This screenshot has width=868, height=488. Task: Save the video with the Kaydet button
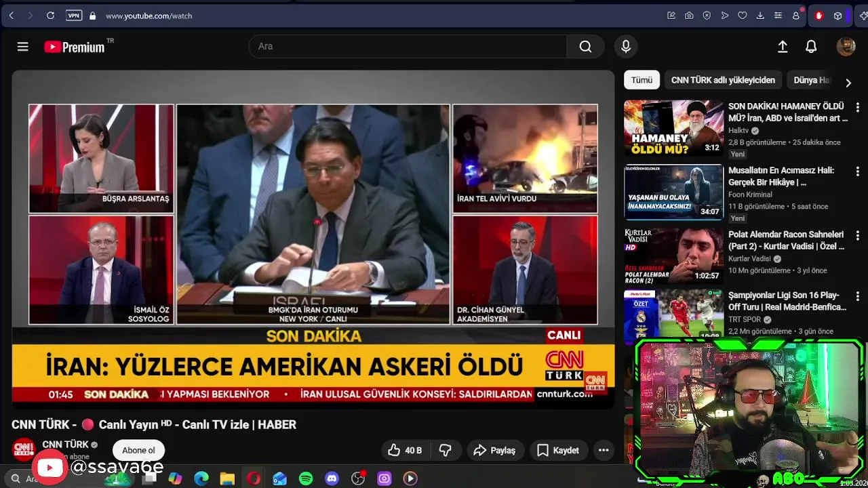pos(558,450)
